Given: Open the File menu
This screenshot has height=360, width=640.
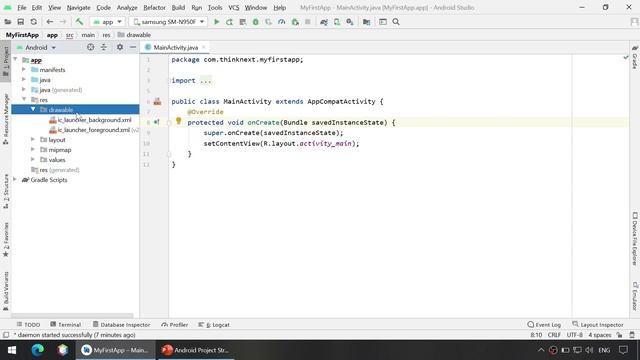Looking at the screenshot, I should click(x=22, y=7).
